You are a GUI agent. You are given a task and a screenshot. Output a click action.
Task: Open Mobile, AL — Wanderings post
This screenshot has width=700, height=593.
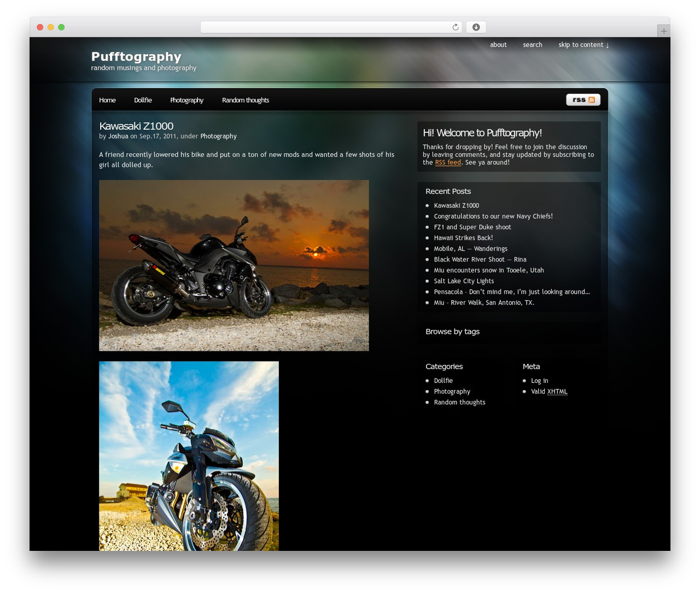point(470,249)
